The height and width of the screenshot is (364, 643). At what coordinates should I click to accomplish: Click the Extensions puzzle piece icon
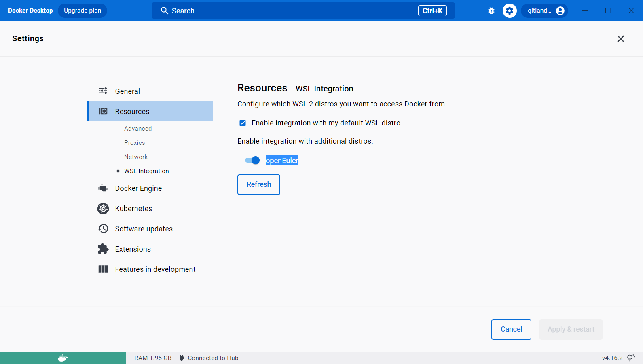[103, 249]
